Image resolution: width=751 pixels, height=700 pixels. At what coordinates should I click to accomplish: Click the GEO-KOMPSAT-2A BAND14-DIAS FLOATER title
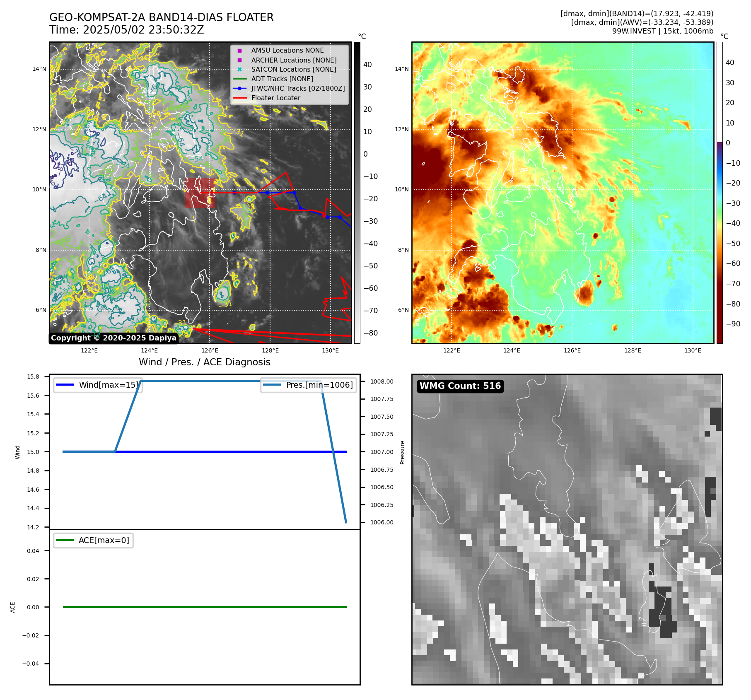pos(162,17)
